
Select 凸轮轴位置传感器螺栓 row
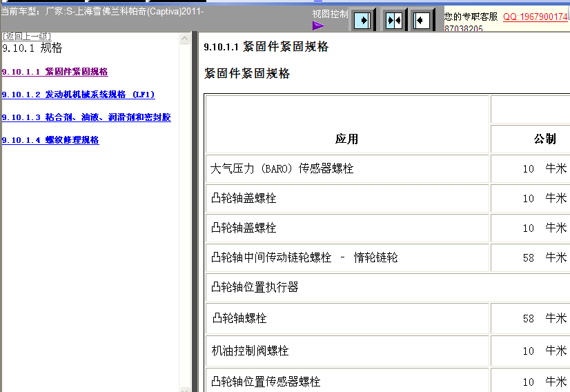pyautogui.click(x=348, y=381)
